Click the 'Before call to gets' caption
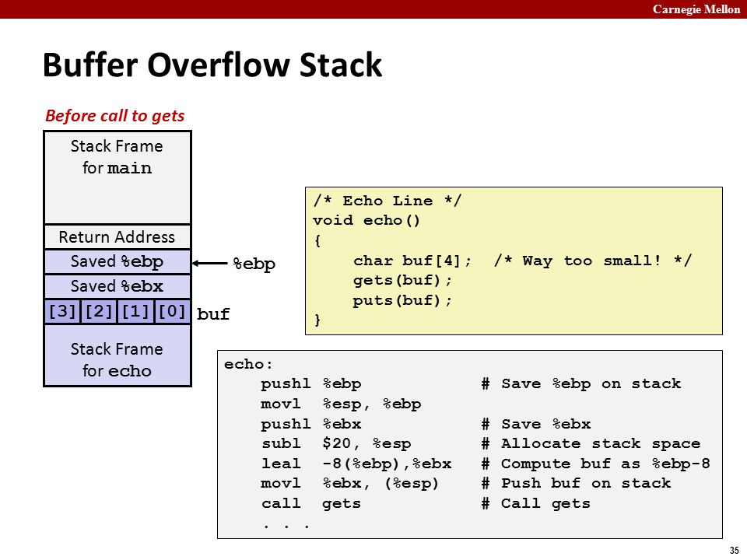Image resolution: width=747 pixels, height=560 pixels. [115, 116]
